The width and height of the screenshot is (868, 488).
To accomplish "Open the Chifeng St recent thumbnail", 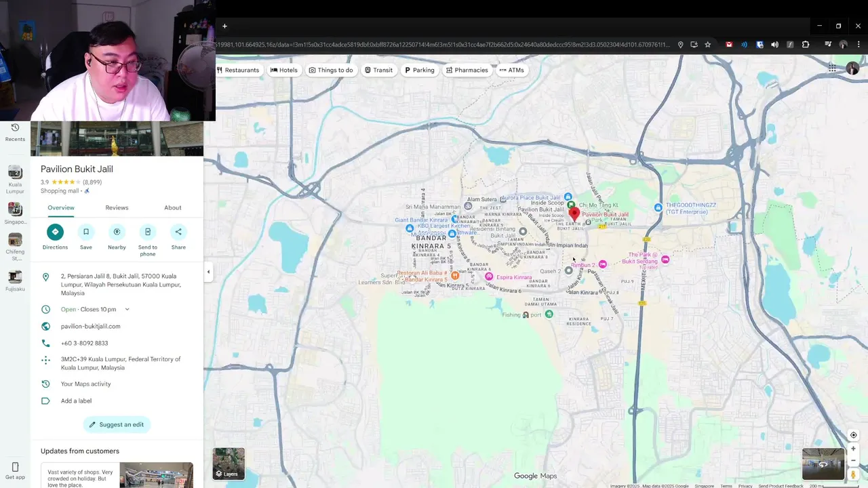I will point(15,240).
